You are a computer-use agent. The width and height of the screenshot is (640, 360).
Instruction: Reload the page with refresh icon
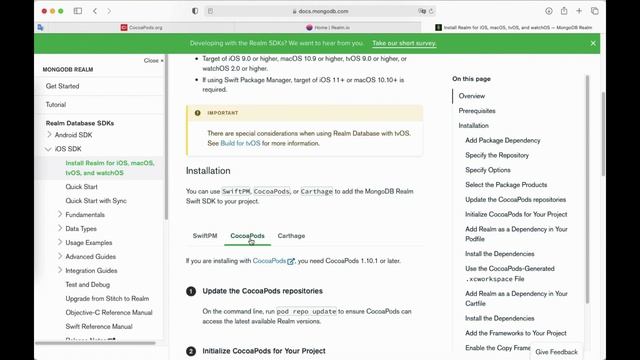point(431,11)
